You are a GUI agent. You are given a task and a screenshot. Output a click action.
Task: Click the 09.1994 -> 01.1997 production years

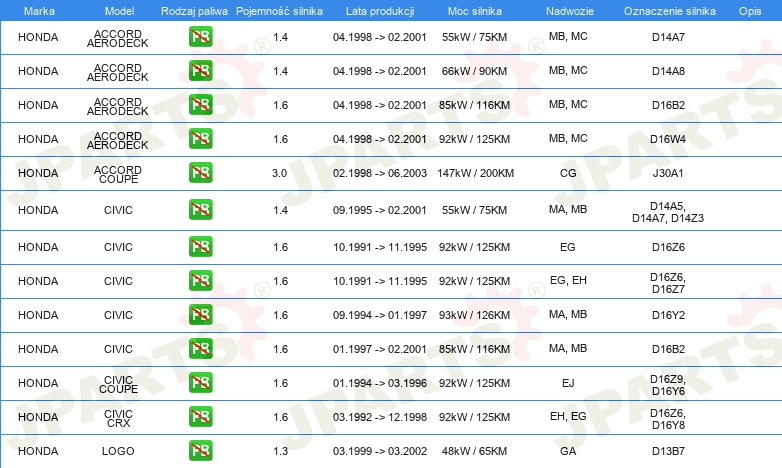(380, 315)
